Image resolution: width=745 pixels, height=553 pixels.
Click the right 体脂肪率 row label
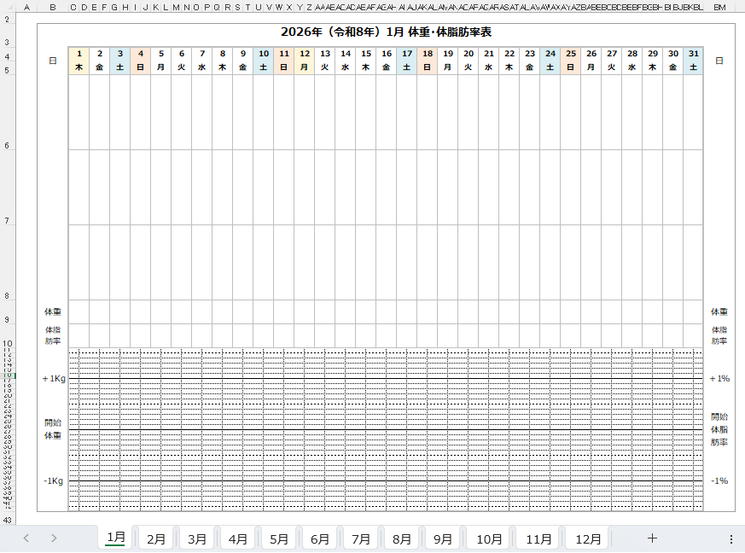(x=719, y=335)
